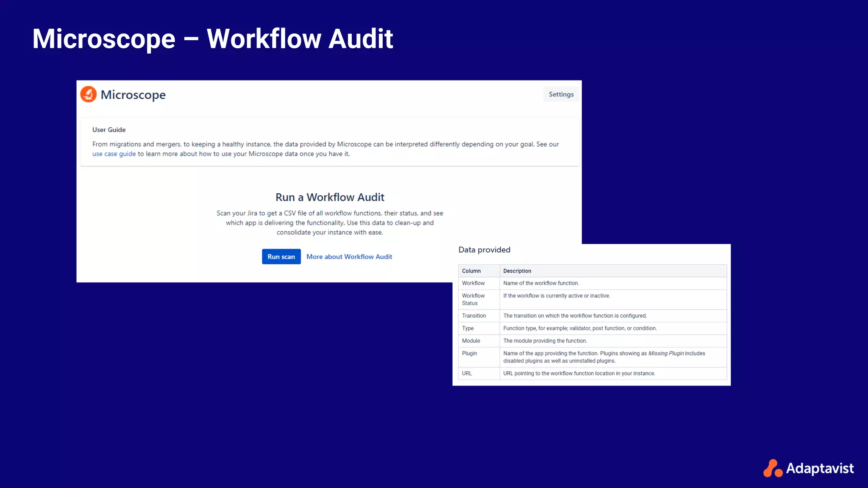This screenshot has width=868, height=488.
Task: Click the Plugin table cell
Action: click(479, 357)
